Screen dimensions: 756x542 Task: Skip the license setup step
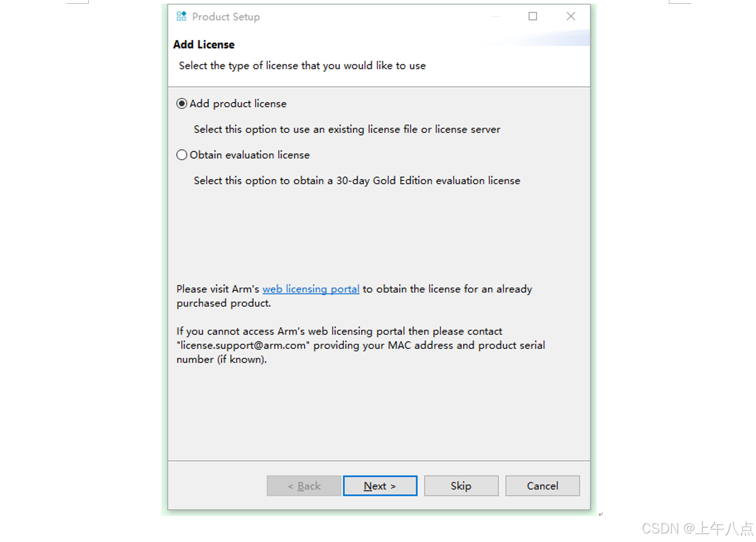[461, 486]
